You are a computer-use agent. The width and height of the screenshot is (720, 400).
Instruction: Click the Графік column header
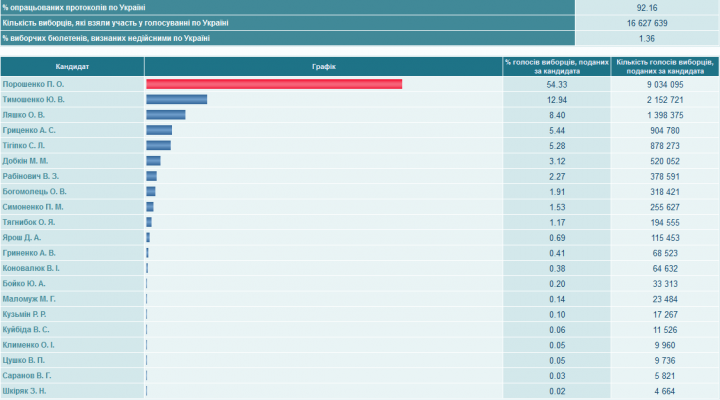coord(324,66)
